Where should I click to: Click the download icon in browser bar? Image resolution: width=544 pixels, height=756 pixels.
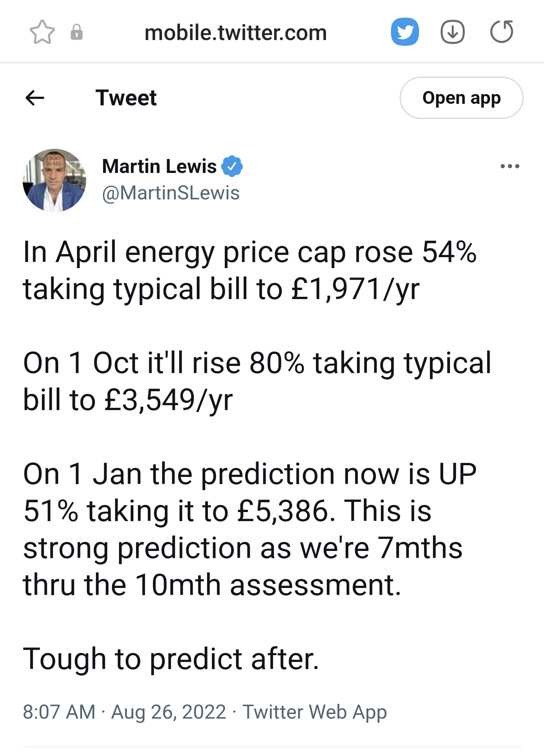pos(453,32)
